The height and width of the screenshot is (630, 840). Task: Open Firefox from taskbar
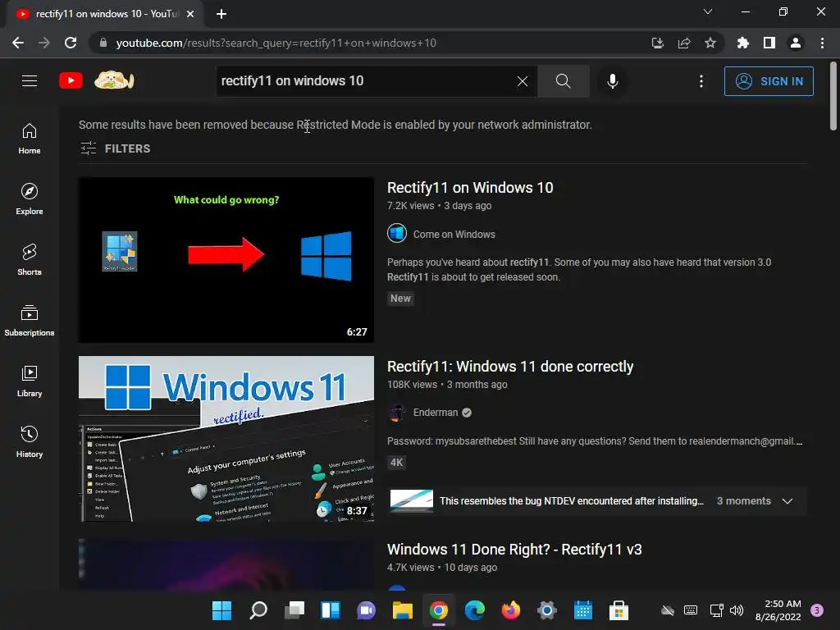(x=510, y=610)
